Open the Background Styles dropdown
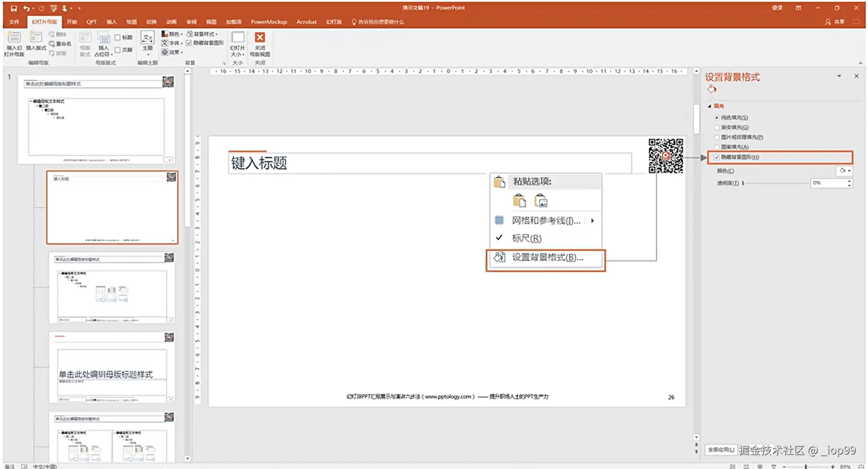868x469 pixels. [202, 34]
